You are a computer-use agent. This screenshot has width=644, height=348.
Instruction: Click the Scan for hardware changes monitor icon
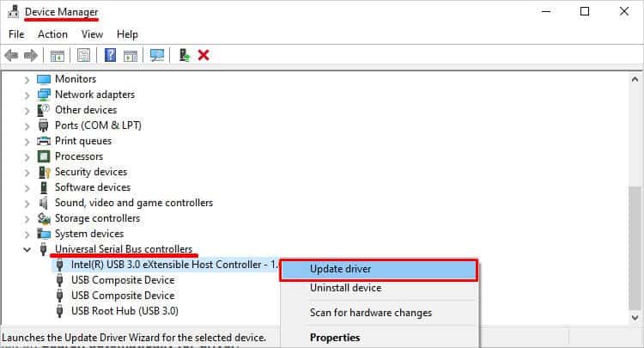tap(157, 55)
